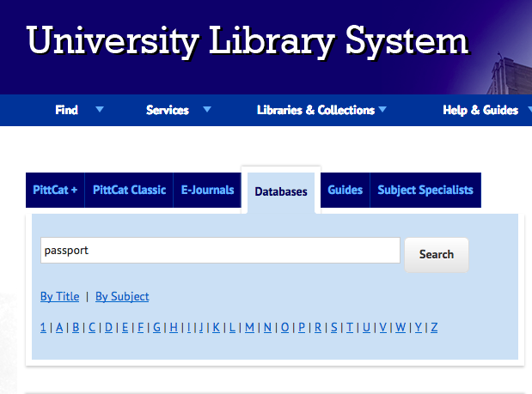Open databases starting with H
Image resolution: width=532 pixels, height=394 pixels.
174,327
